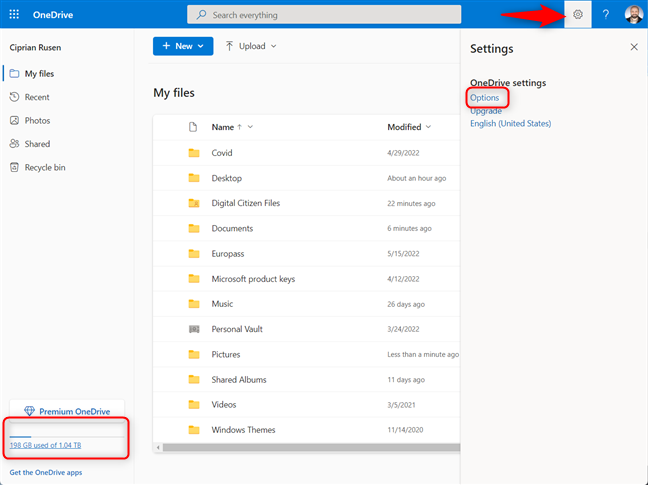Open the Europass folder name
This screenshot has height=485, width=648.
(x=228, y=254)
